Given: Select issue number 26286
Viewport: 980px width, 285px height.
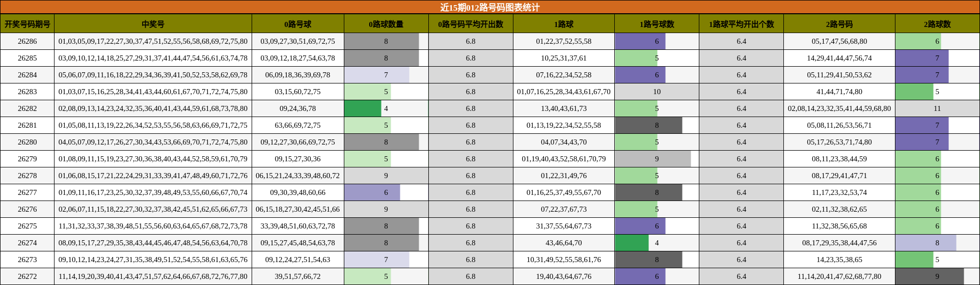Looking at the screenshot, I should [x=27, y=41].
